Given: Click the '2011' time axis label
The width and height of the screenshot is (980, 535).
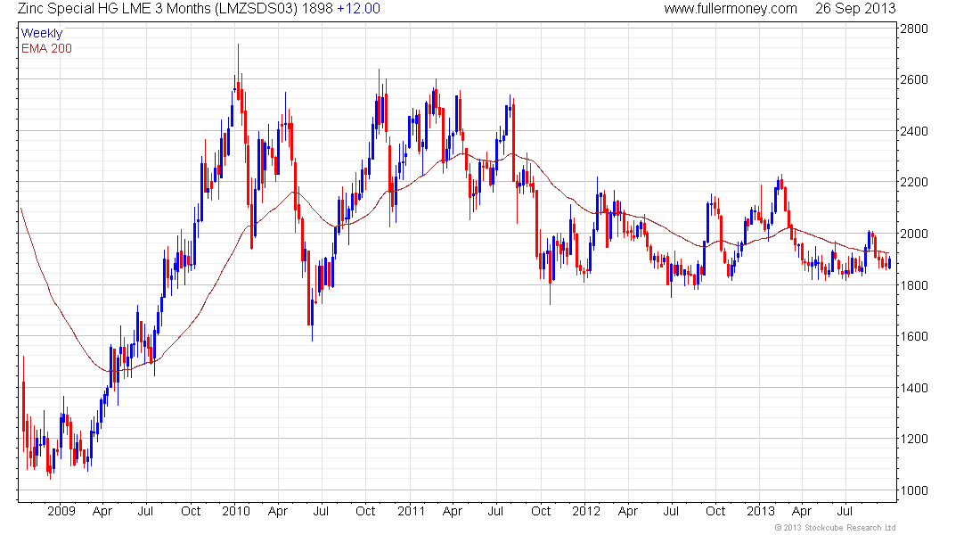Looking at the screenshot, I should click(x=411, y=511).
